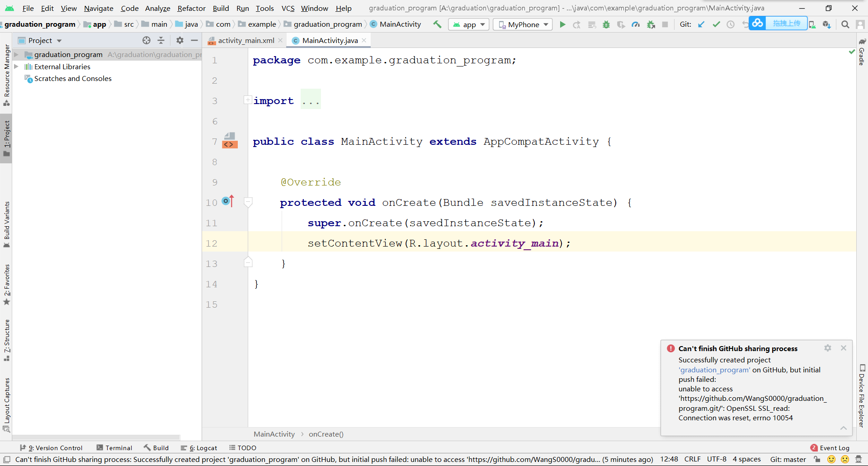Open the Version Control tool window
This screenshot has height=466, width=868.
click(52, 448)
